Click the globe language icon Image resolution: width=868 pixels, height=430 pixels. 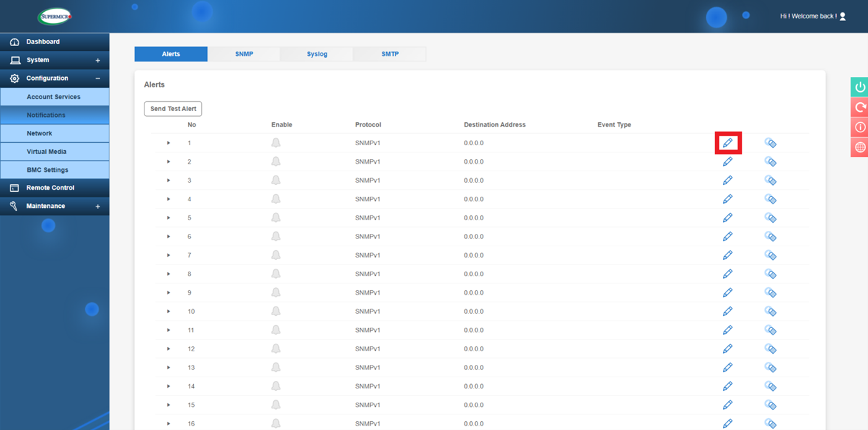[859, 147]
